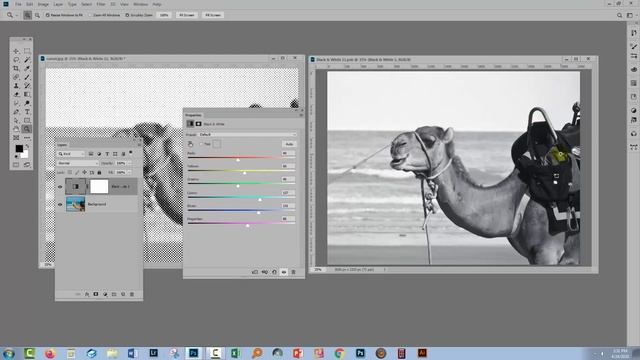Select the Horizontal Type tool
640x360 pixels.
[x=27, y=111]
